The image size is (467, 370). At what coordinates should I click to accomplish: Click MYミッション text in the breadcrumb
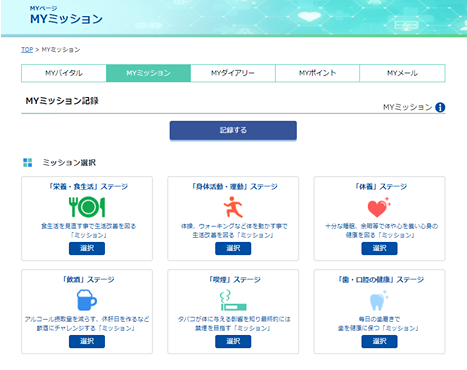click(x=61, y=50)
